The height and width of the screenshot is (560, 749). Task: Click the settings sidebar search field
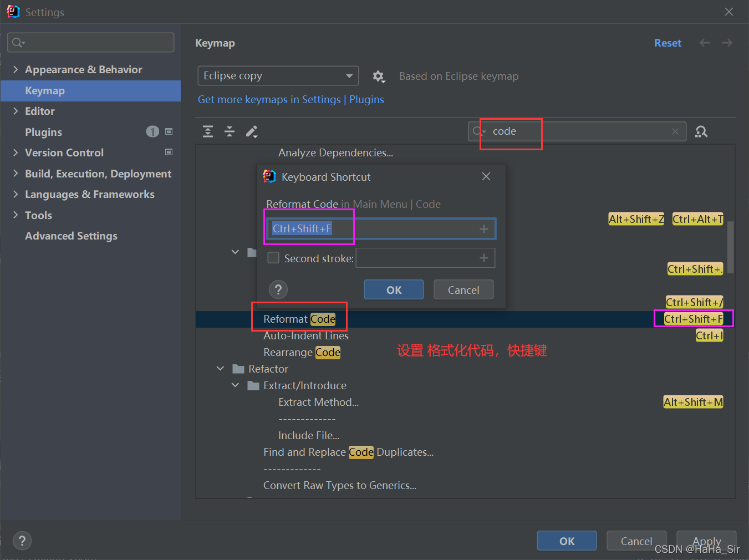[91, 43]
